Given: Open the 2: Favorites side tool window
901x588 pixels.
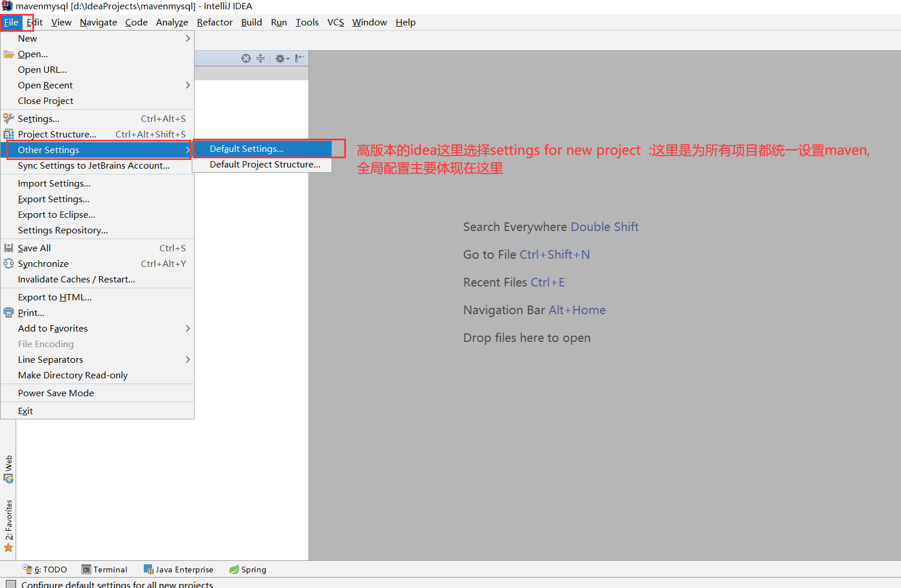Looking at the screenshot, I should tap(9, 526).
